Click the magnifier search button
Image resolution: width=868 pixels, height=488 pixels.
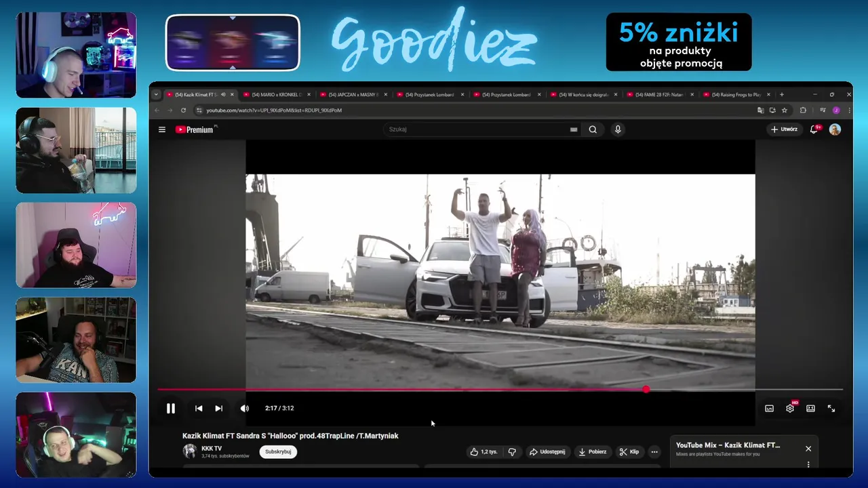593,129
